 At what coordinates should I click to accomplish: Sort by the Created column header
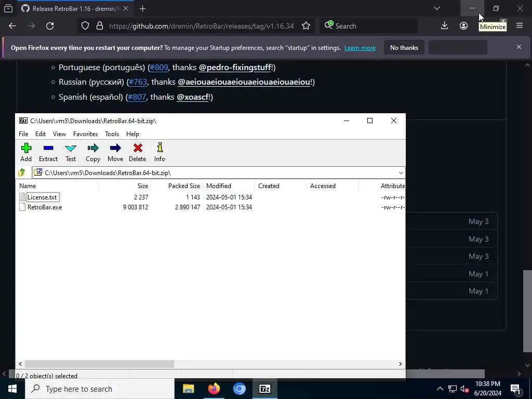(281, 186)
